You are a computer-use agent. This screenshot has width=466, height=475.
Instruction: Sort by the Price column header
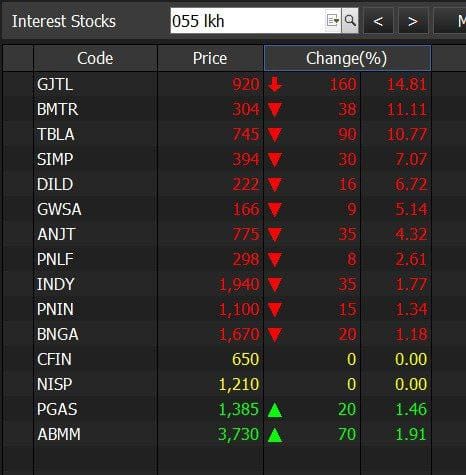(x=210, y=58)
